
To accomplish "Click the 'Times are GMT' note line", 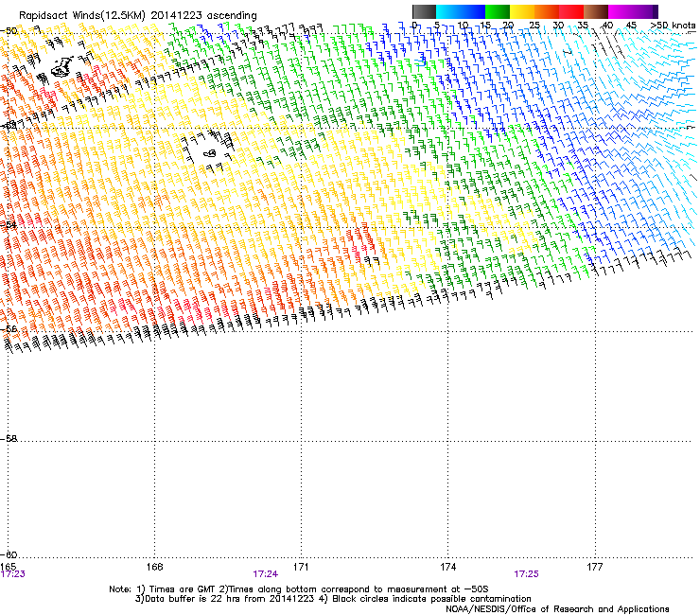I will 299,589.
